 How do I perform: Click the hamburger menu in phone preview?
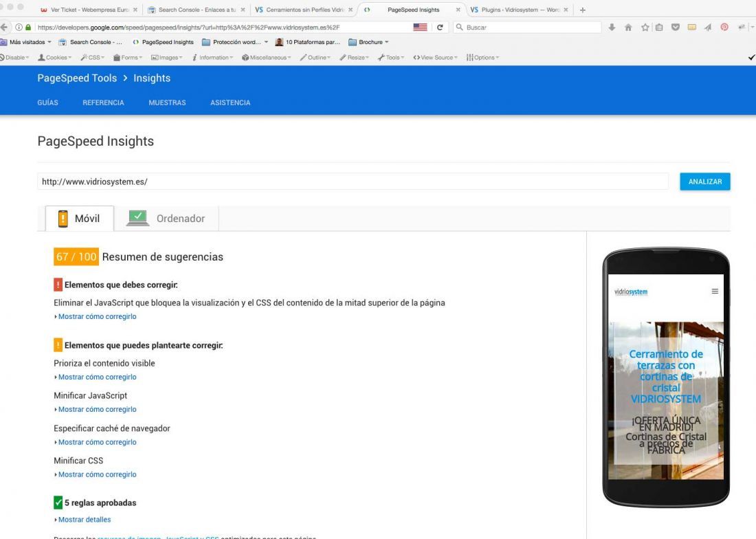pyautogui.click(x=715, y=291)
